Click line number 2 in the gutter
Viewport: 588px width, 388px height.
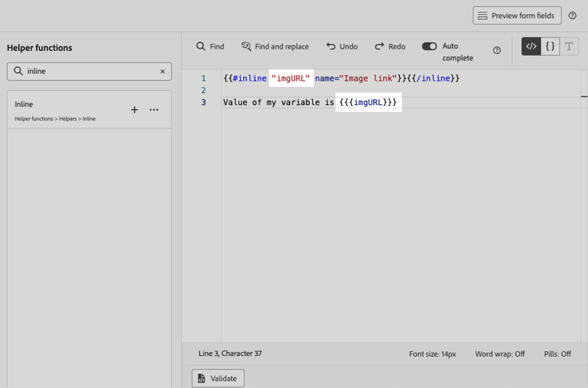(x=203, y=90)
